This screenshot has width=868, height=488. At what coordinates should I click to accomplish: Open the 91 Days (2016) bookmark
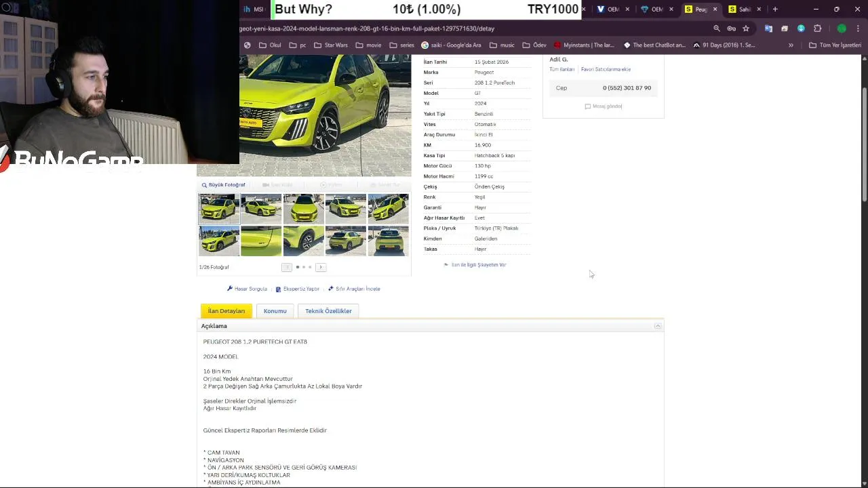point(724,45)
